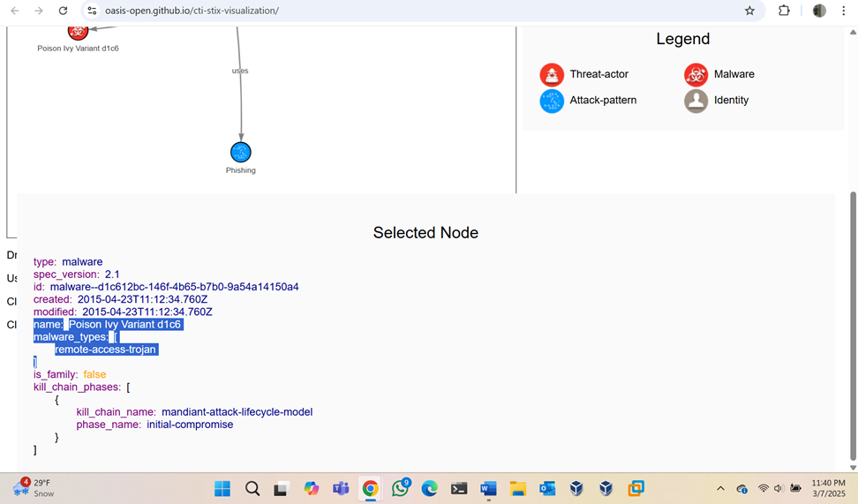This screenshot has height=504, width=858.
Task: Click the highlighted name 'Poison Ivy Variant d1c6'
Action: point(124,325)
